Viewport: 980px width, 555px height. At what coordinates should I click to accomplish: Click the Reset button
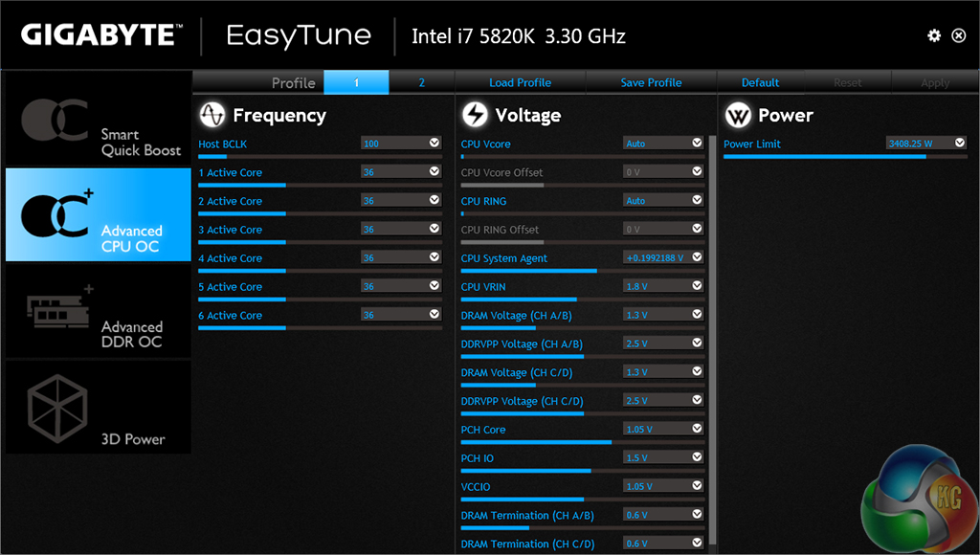click(848, 82)
